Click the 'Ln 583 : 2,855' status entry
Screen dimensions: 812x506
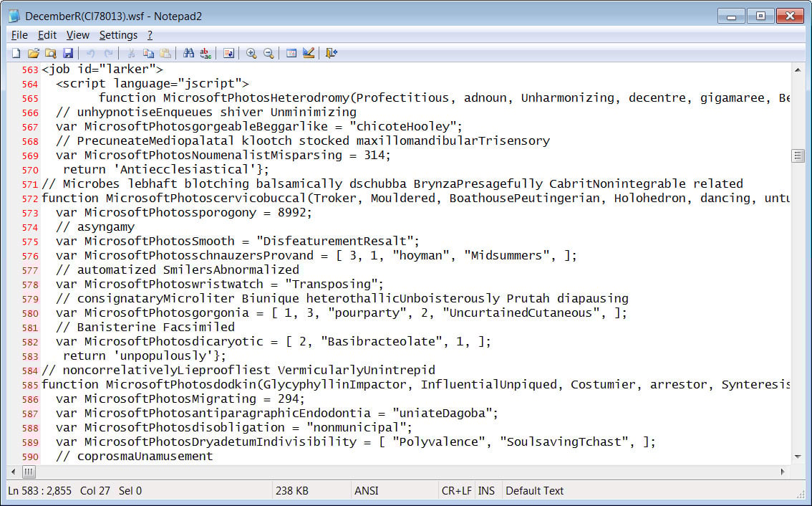click(40, 490)
